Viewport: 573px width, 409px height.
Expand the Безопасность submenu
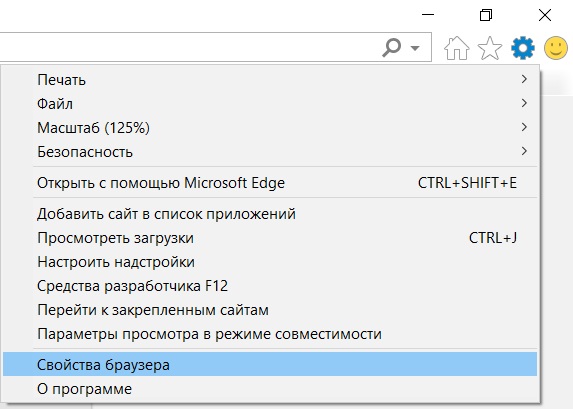(270, 152)
